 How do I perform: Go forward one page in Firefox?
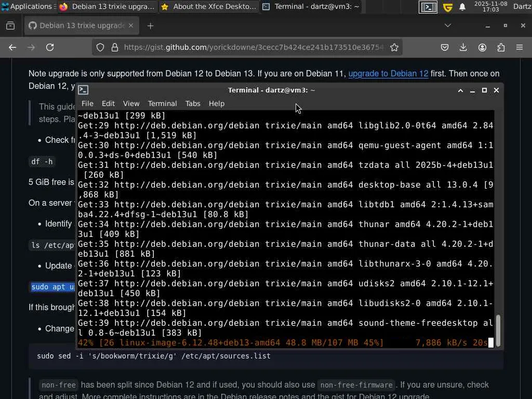[x=31, y=47]
